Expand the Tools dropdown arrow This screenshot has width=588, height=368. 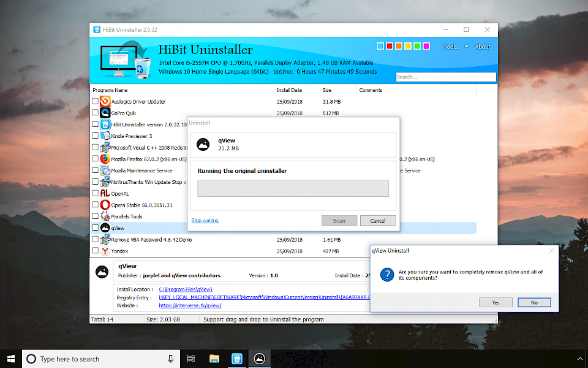pos(466,47)
